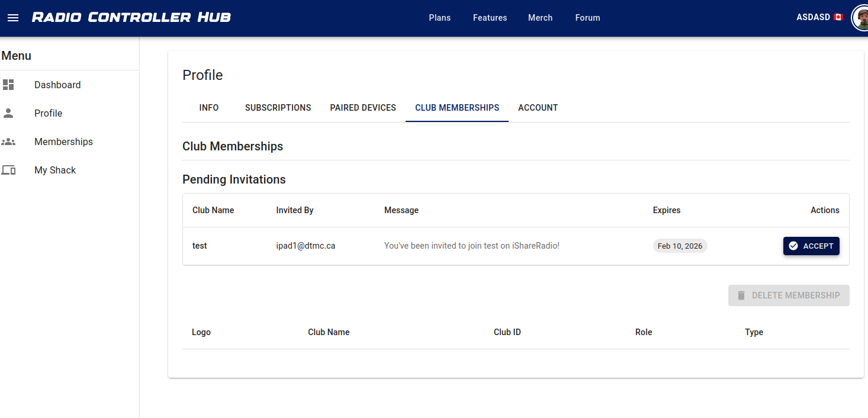Open Plans in the top navigation
The image size is (868, 418).
click(x=439, y=18)
